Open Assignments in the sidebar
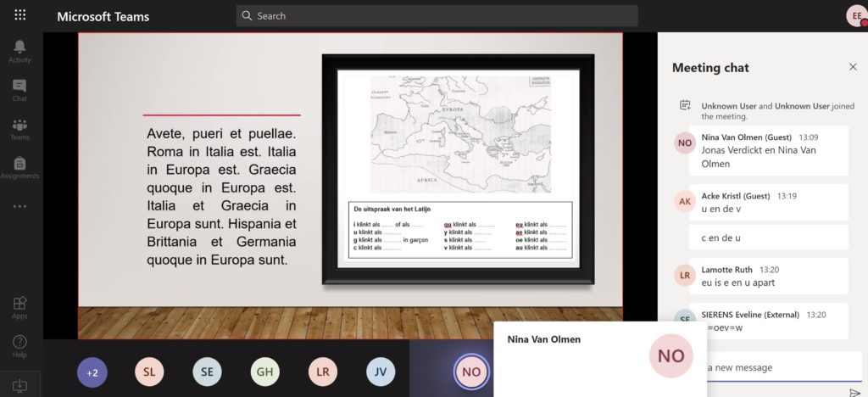The height and width of the screenshot is (397, 868). click(19, 167)
